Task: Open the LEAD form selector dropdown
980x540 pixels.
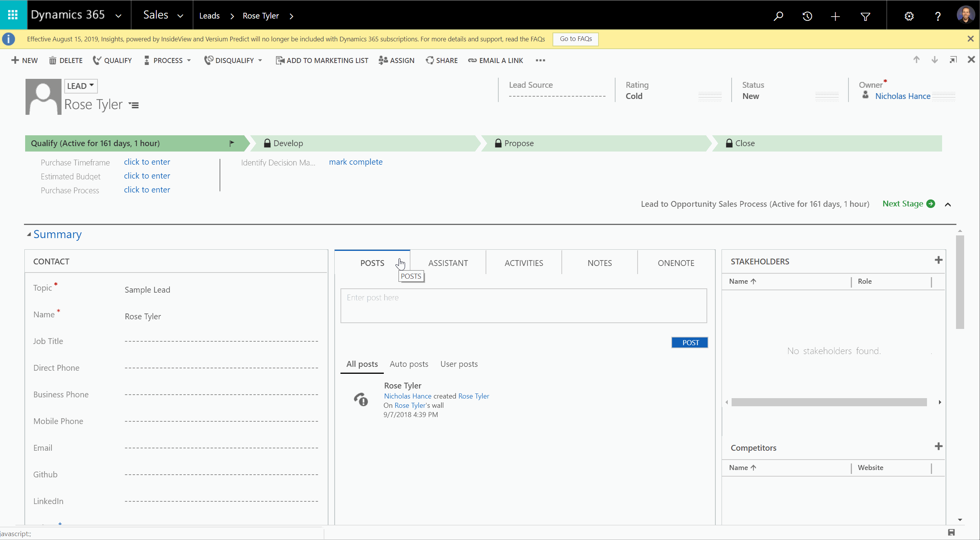Action: (x=80, y=86)
